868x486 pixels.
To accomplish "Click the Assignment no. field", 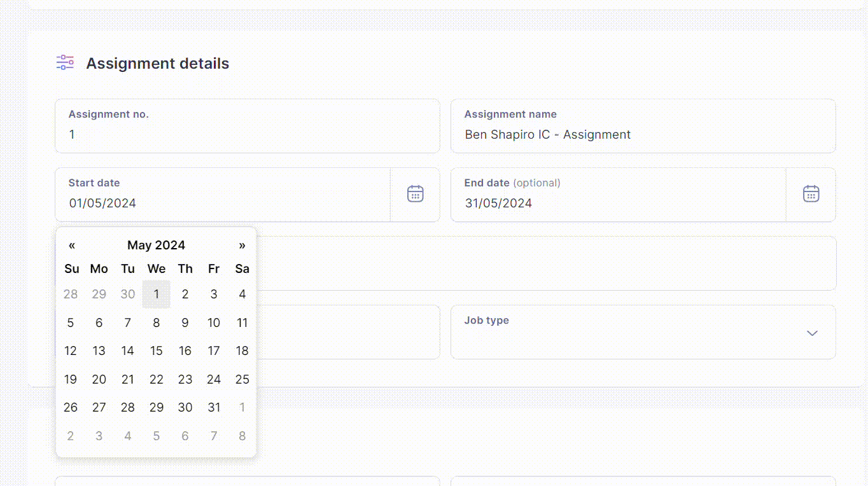I will [248, 126].
